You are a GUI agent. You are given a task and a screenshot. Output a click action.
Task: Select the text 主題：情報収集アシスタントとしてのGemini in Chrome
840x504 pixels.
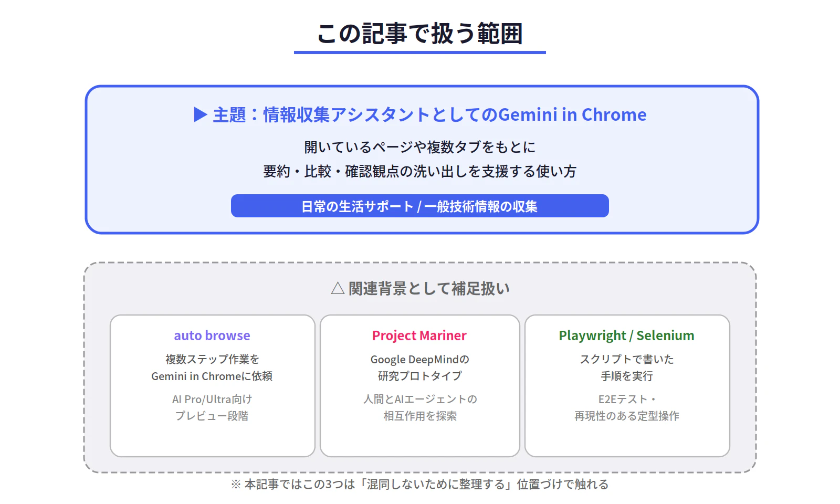(x=429, y=114)
